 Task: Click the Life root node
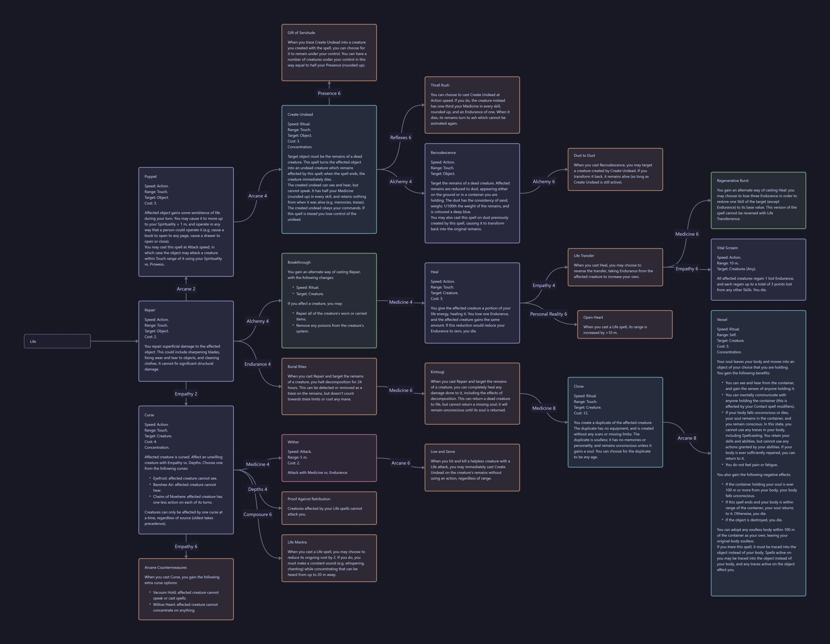pyautogui.click(x=57, y=341)
